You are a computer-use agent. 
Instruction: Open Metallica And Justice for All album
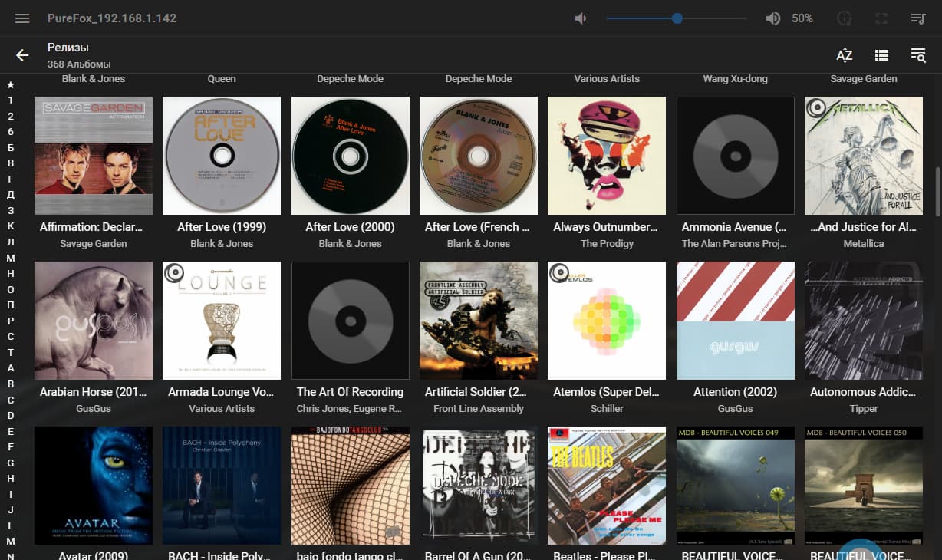coord(863,156)
